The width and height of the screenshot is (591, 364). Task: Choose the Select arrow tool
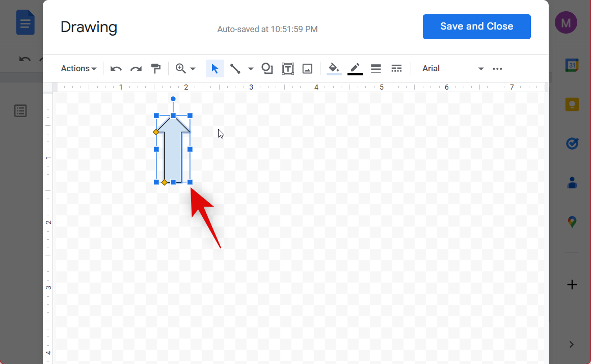pos(215,69)
